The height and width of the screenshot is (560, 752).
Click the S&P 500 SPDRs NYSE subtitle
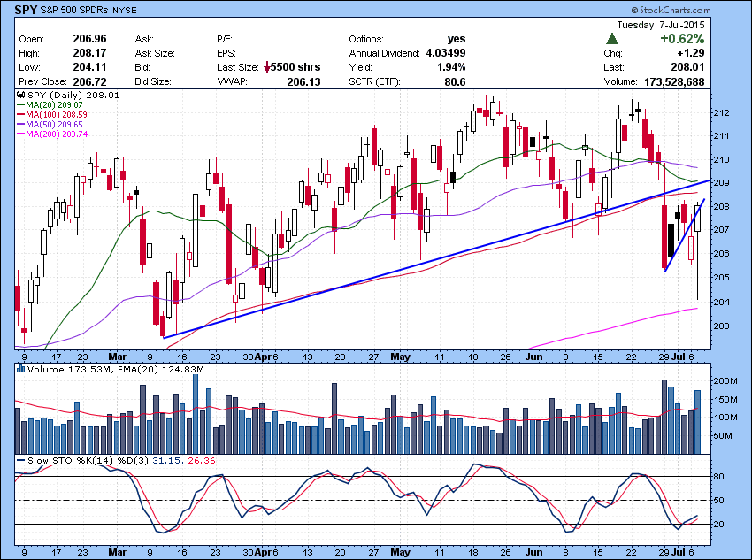tap(88, 10)
